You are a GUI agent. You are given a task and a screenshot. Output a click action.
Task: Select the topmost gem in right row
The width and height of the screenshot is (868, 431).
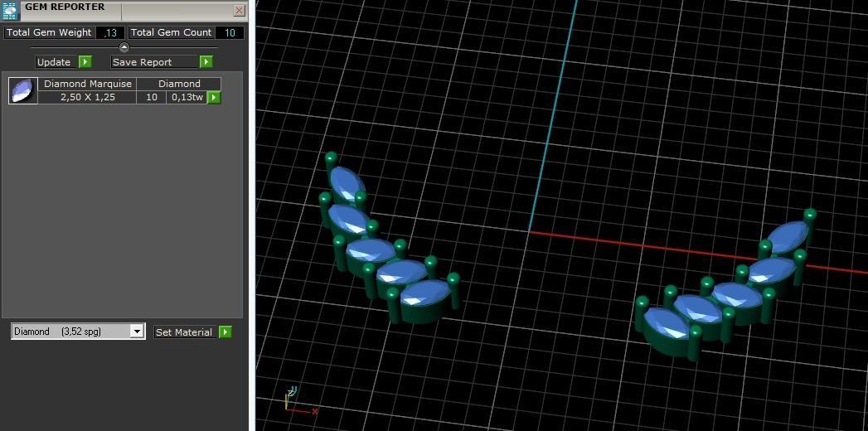(x=788, y=235)
